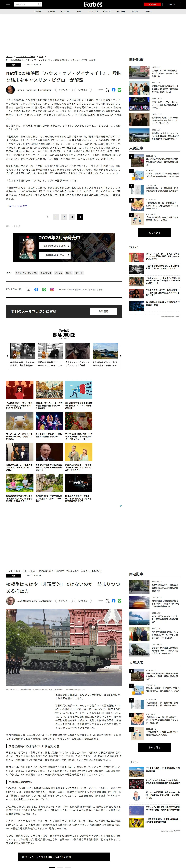Open Instagram icon in FOLLOW US row
This screenshot has width=186, height=868.
click(52, 289)
